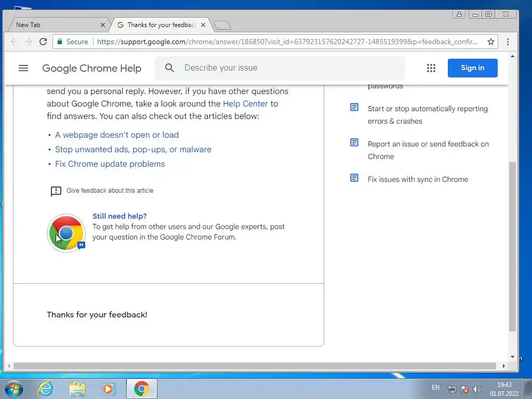Click 'Give feedback about this article'

pos(110,191)
